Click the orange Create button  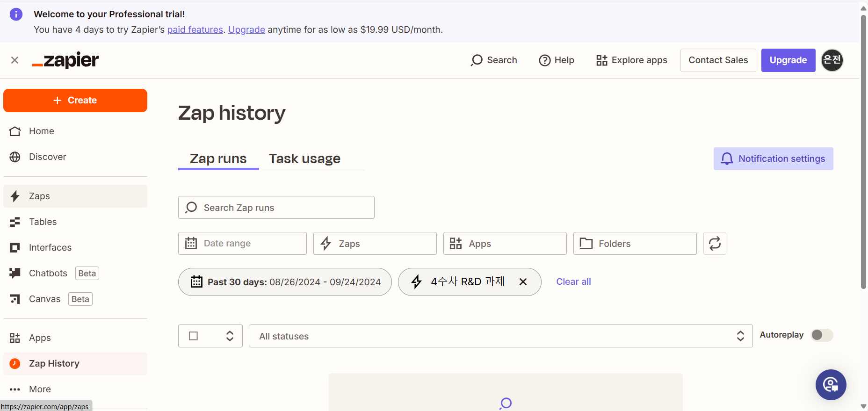[75, 101]
